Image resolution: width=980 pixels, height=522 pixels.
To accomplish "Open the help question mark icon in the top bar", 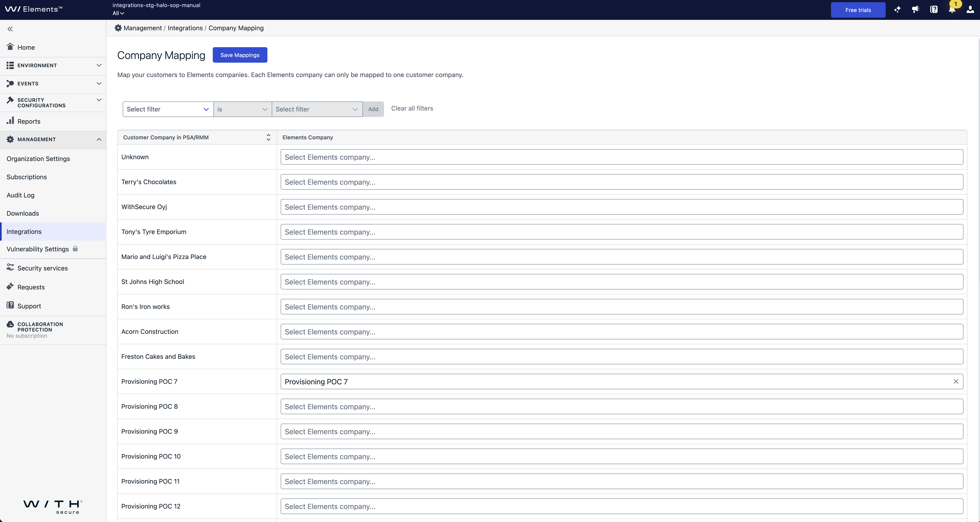I will click(934, 9).
